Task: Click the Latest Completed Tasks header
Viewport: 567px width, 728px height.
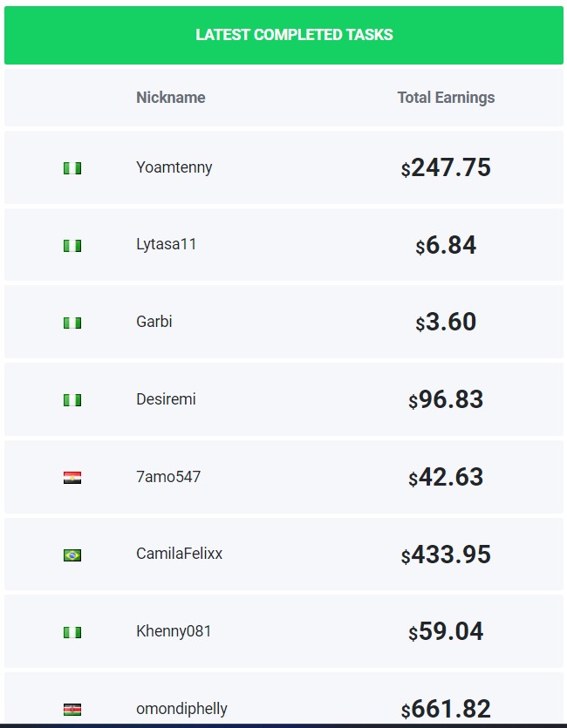Action: point(295,35)
